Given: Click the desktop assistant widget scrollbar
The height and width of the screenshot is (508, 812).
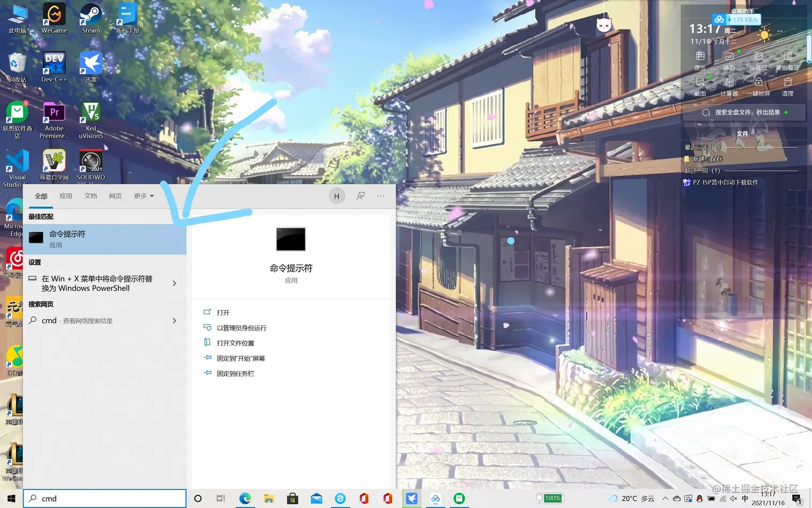Looking at the screenshot, I should (x=809, y=48).
